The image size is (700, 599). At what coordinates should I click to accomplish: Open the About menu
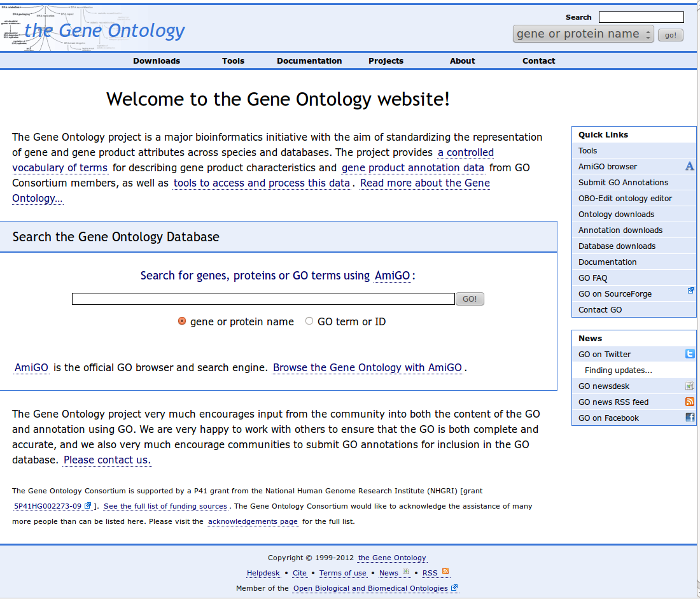pyautogui.click(x=462, y=60)
